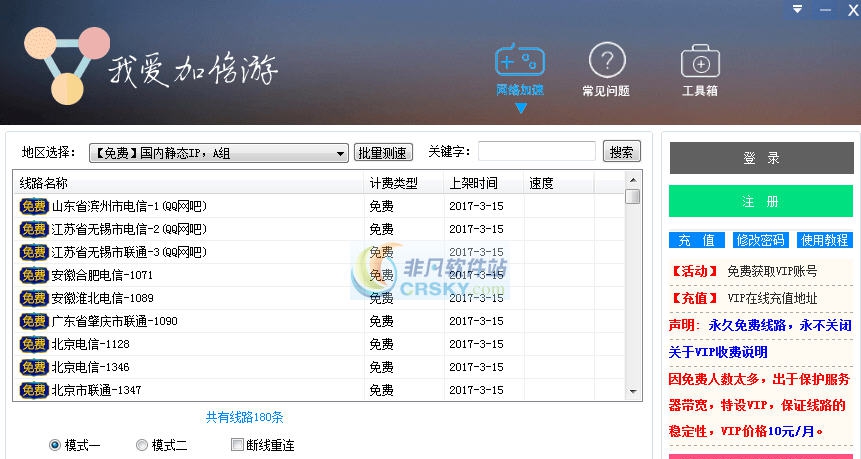The height and width of the screenshot is (459, 861).
Task: Open 免费获取VIP账号 activity link
Action: [x=772, y=271]
